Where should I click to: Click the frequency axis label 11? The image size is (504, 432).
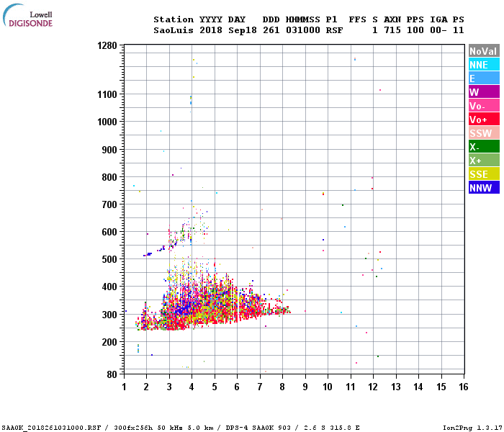pyautogui.click(x=351, y=387)
